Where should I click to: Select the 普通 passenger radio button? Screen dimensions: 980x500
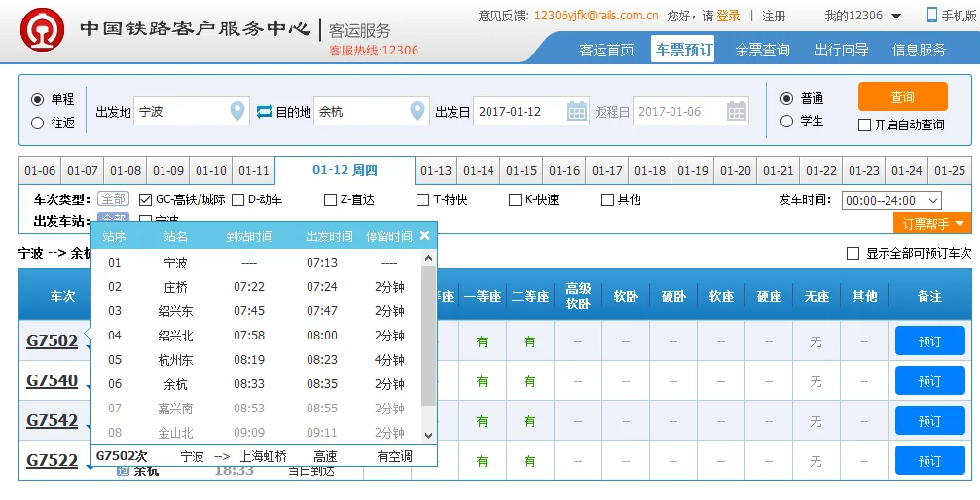point(787,99)
